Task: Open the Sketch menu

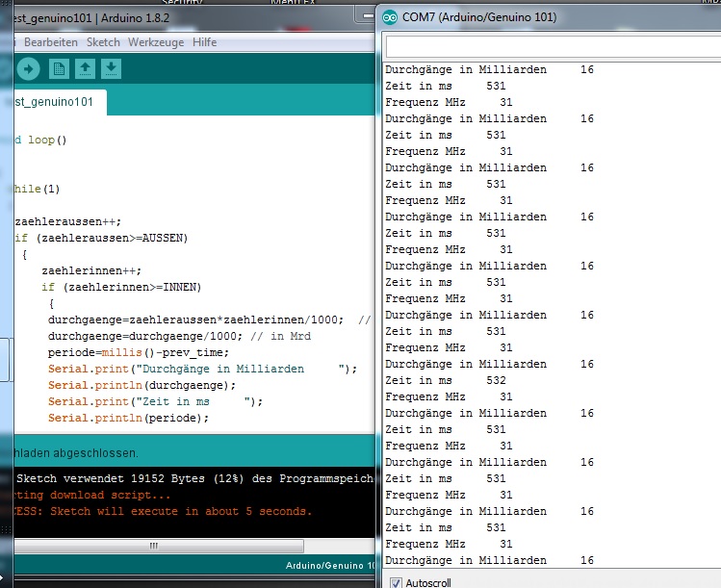Action: pos(103,42)
